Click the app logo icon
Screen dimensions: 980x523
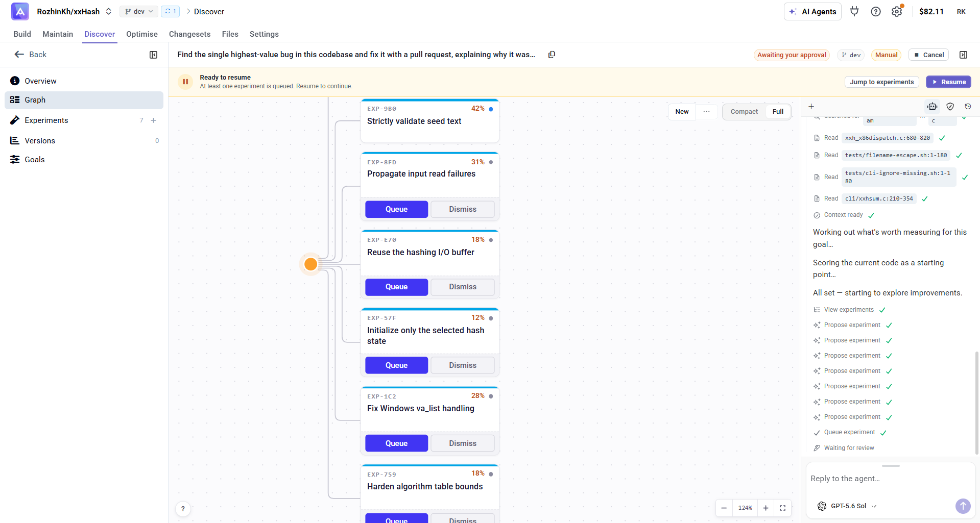click(20, 11)
